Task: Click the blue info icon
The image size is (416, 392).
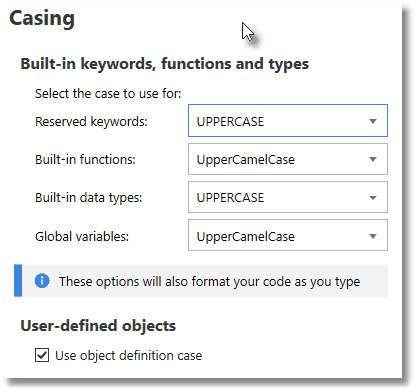Action: 42,281
